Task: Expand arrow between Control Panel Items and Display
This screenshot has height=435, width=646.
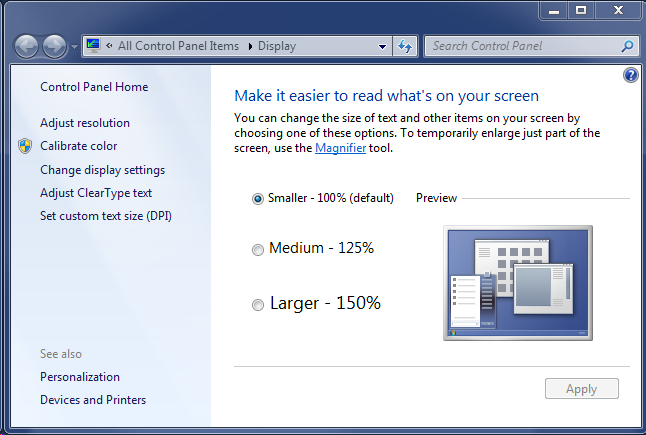Action: (x=250, y=46)
